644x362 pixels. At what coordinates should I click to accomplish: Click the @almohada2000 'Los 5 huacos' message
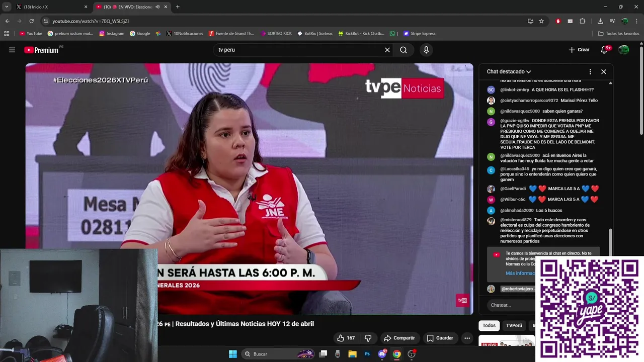525,210
